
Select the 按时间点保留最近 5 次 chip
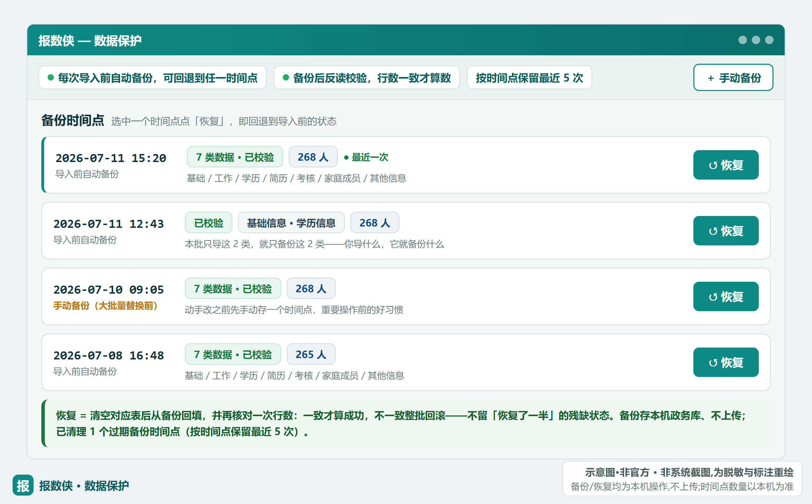[529, 77]
